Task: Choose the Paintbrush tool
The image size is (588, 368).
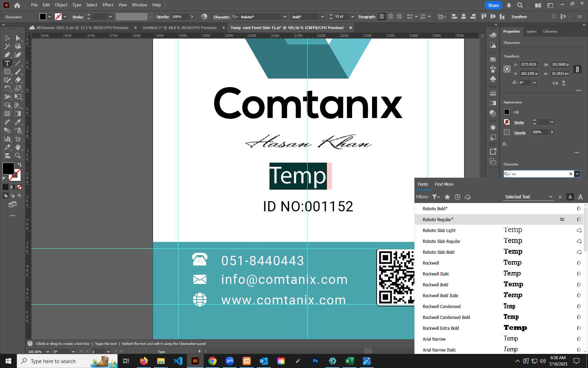Action: [x=18, y=71]
